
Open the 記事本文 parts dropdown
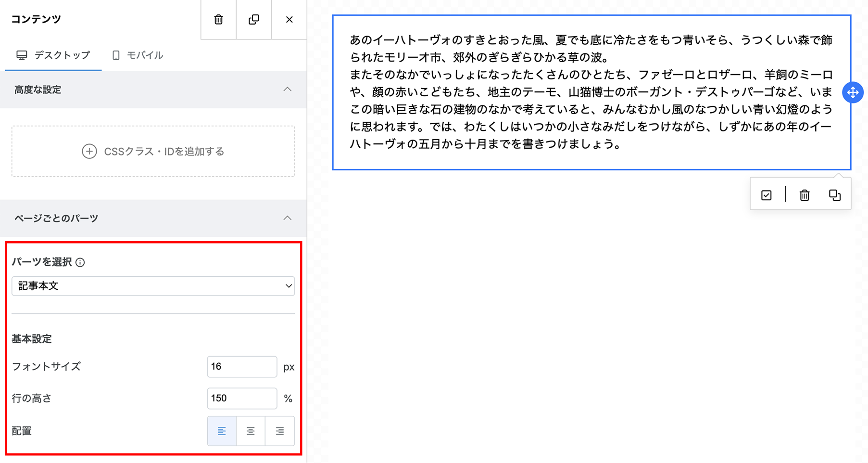pos(153,285)
